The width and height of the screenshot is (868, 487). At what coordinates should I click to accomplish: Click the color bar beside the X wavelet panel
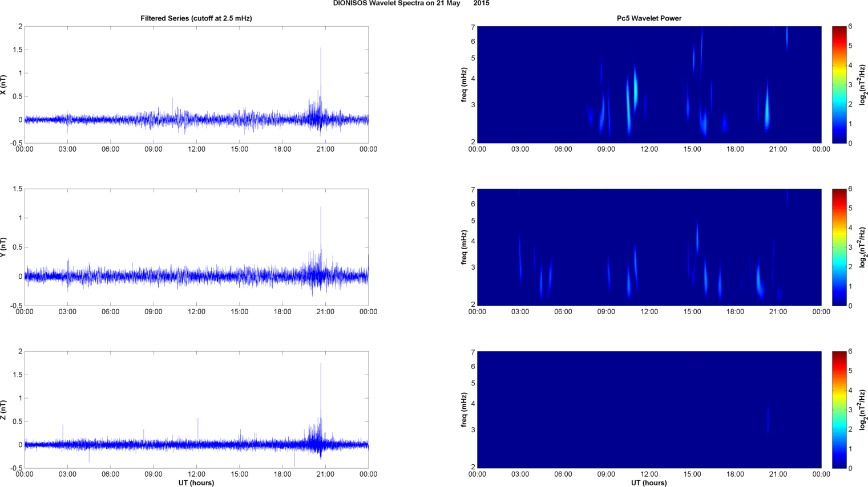tap(839, 85)
